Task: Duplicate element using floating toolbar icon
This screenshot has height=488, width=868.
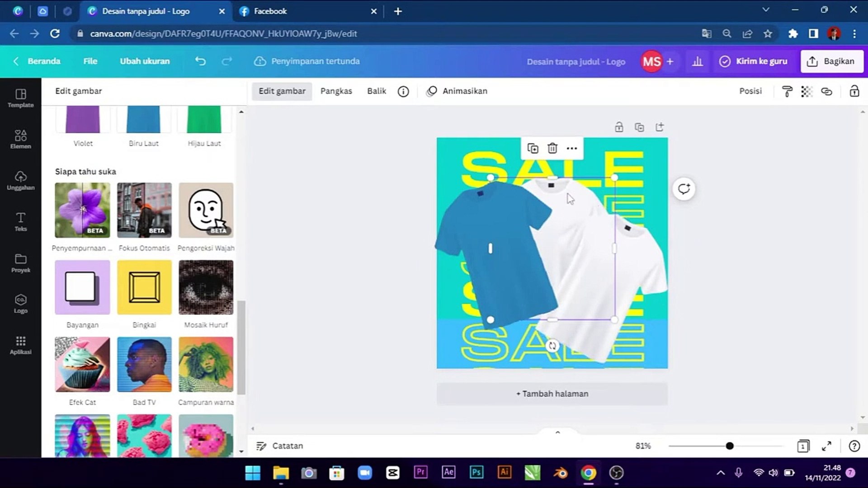Action: pos(533,148)
